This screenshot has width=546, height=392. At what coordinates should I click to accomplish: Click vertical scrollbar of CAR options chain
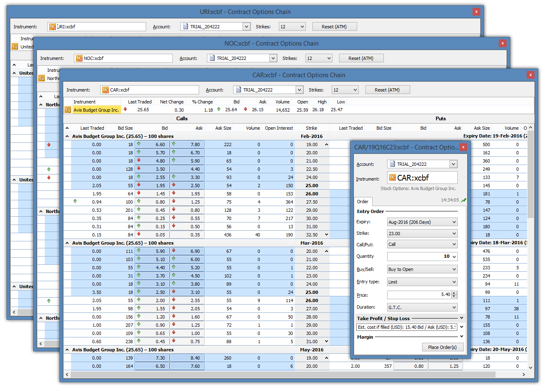point(530,175)
